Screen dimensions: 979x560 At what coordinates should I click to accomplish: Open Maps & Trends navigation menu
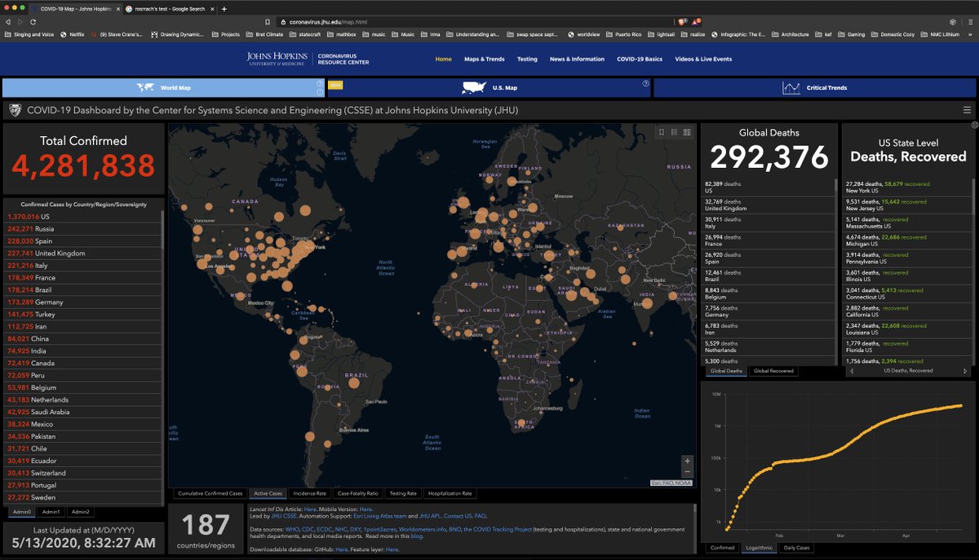[x=485, y=60]
